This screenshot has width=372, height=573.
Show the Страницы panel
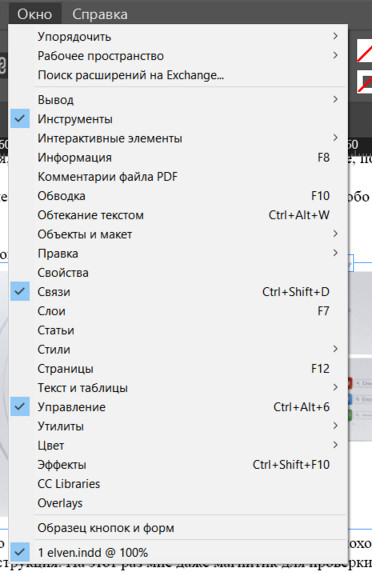pyautogui.click(x=178, y=368)
